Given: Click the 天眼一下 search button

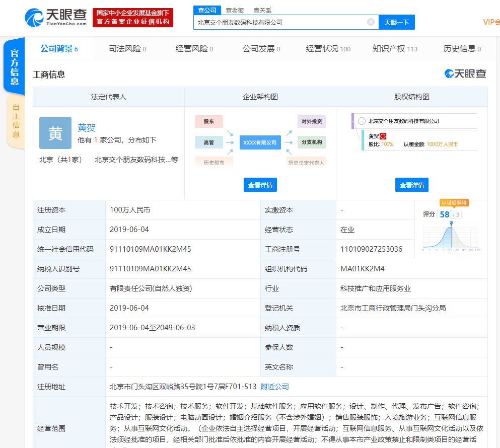Looking at the screenshot, I should [x=396, y=22].
